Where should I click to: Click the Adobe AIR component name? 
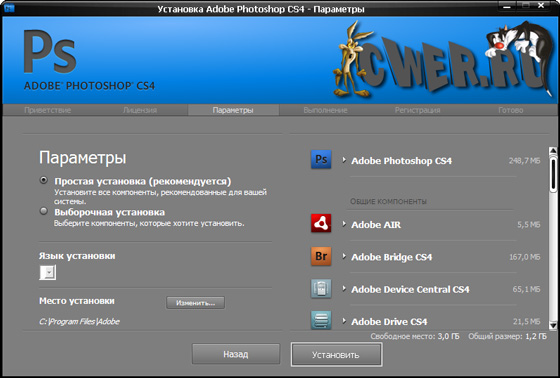point(376,225)
